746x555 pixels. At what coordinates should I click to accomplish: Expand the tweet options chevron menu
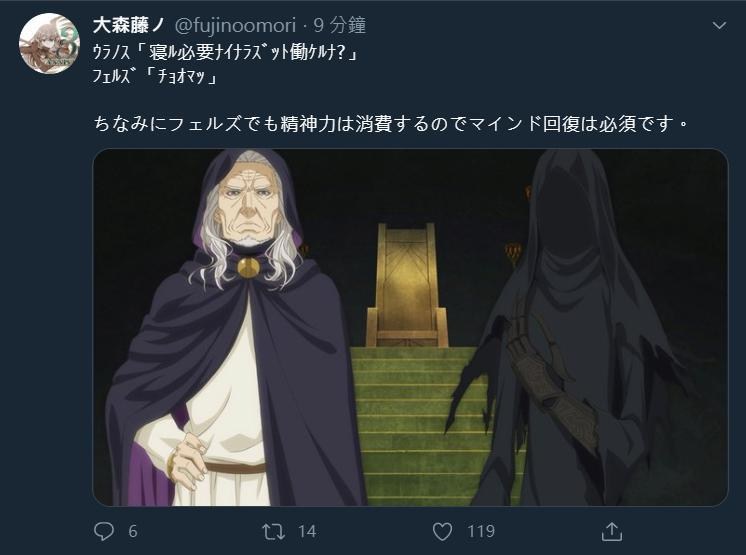coord(719,25)
